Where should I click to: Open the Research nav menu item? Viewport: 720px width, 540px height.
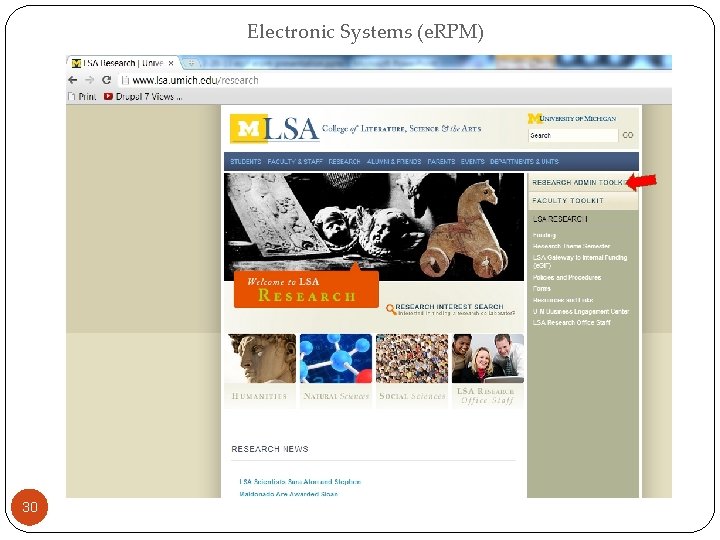click(344, 162)
